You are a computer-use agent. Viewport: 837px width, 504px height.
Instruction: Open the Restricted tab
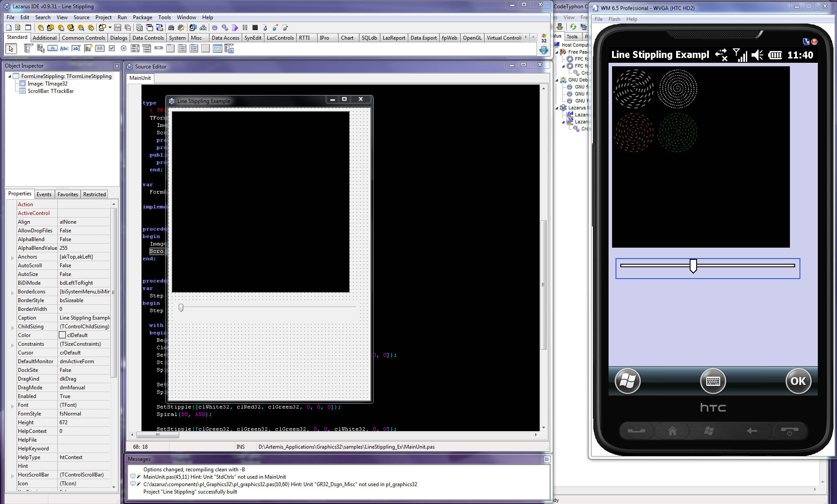(94, 194)
